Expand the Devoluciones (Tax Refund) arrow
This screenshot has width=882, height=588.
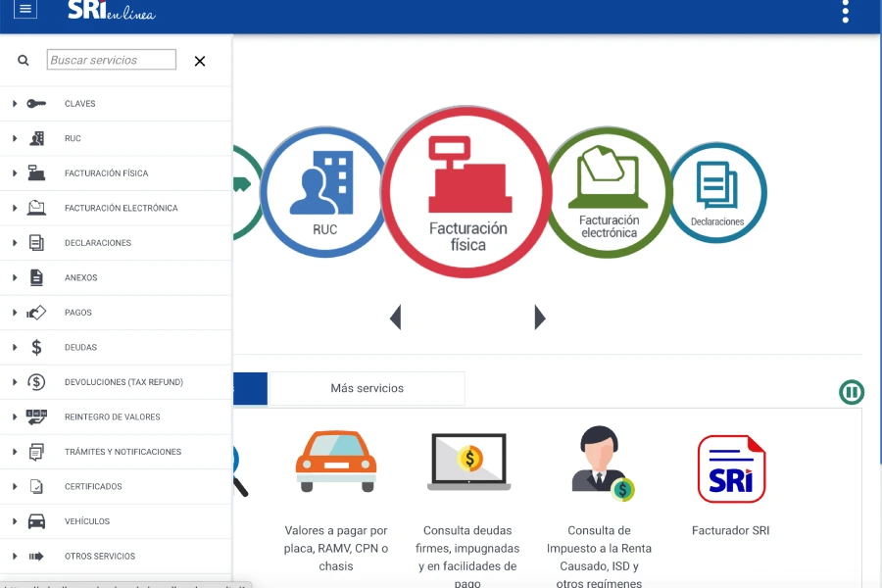pyautogui.click(x=15, y=382)
